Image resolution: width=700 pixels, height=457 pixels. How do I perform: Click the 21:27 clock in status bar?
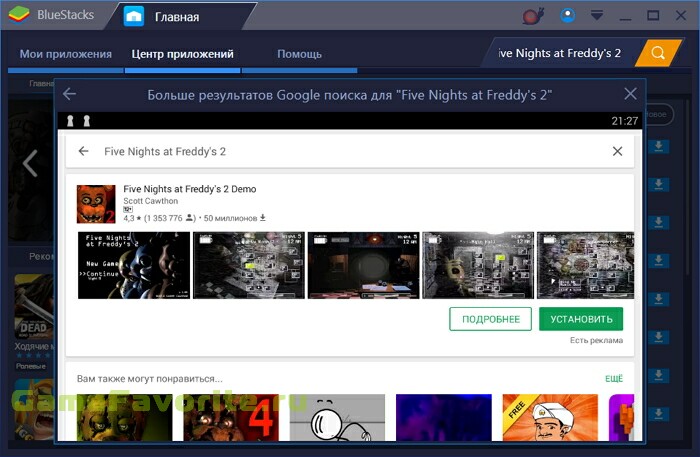click(625, 121)
